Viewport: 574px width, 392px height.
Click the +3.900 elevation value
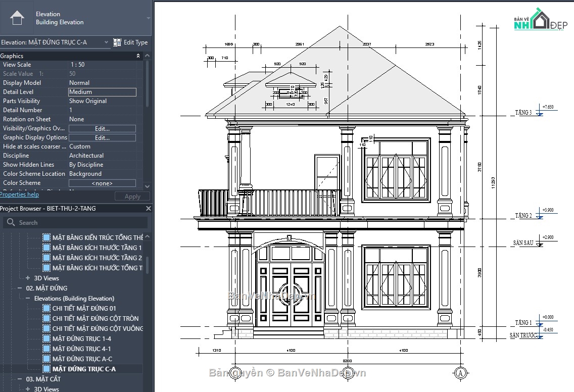(x=548, y=210)
